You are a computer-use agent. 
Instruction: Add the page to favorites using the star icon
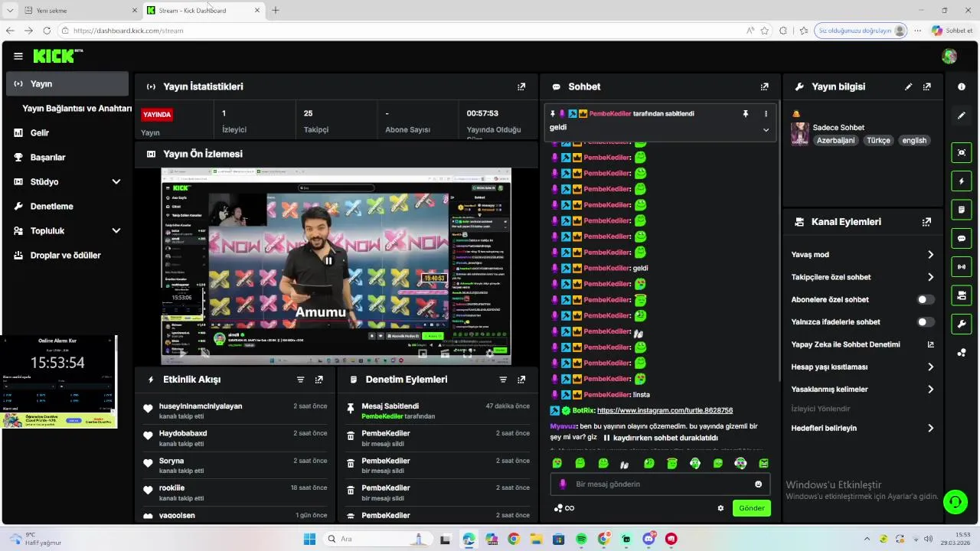pyautogui.click(x=764, y=31)
